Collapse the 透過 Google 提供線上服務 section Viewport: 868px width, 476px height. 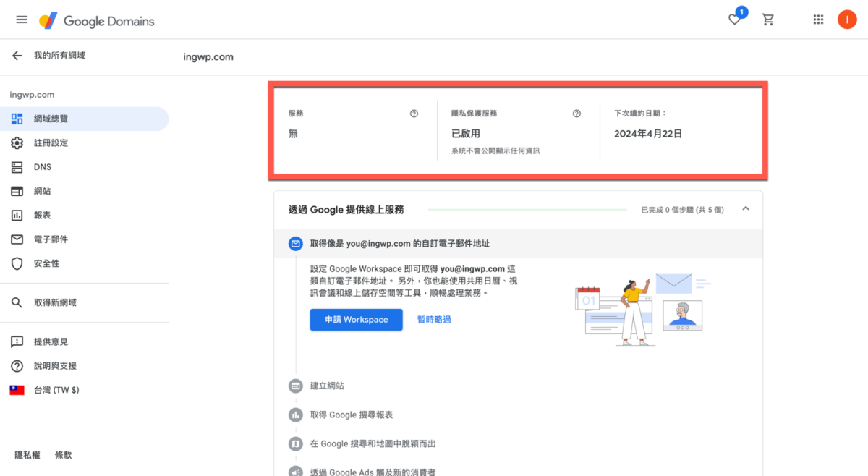[x=746, y=208]
